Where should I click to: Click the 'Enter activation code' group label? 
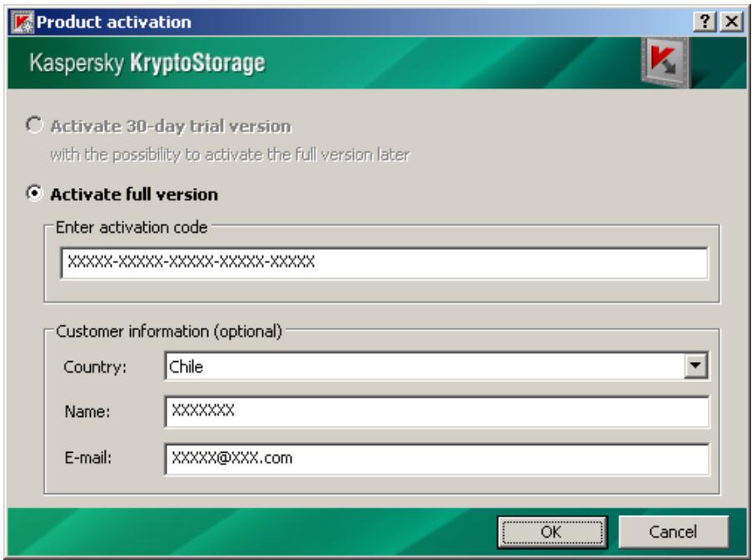click(x=132, y=227)
